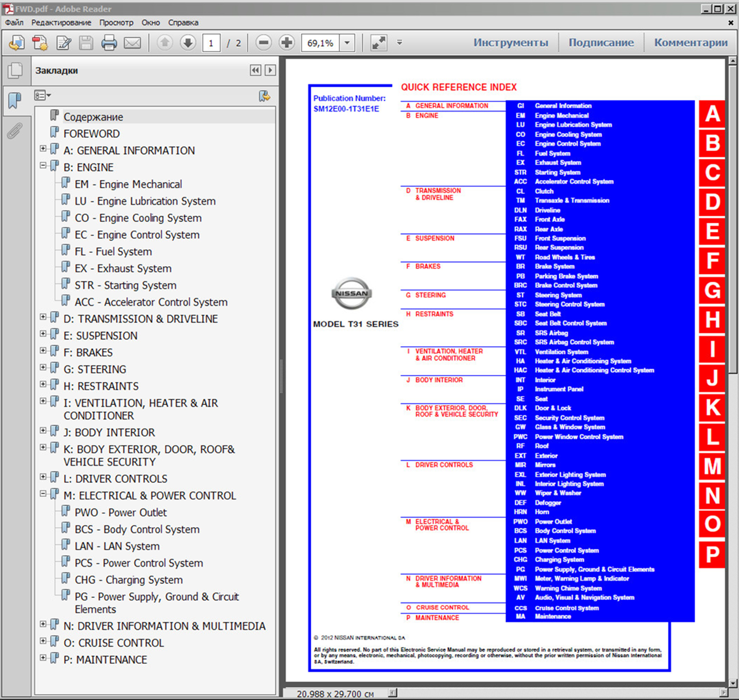Image resolution: width=739 pixels, height=700 pixels.
Task: Expand A: GENERAL INFORMATION bookmark
Action: pyautogui.click(x=43, y=149)
